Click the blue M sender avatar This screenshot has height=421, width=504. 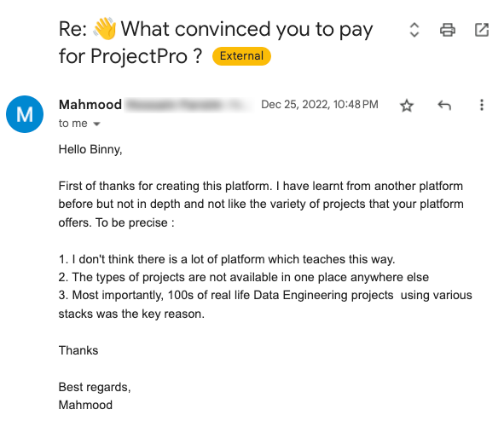coord(25,114)
